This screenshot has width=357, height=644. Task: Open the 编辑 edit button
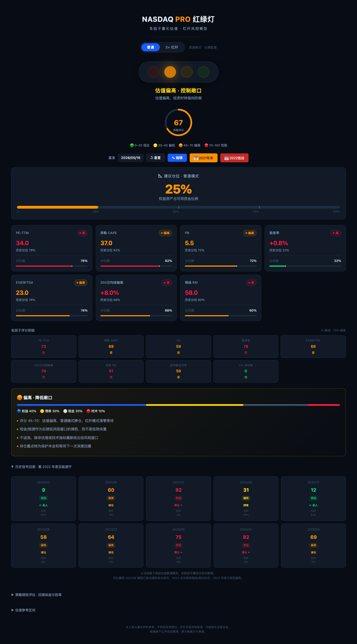pos(177,158)
